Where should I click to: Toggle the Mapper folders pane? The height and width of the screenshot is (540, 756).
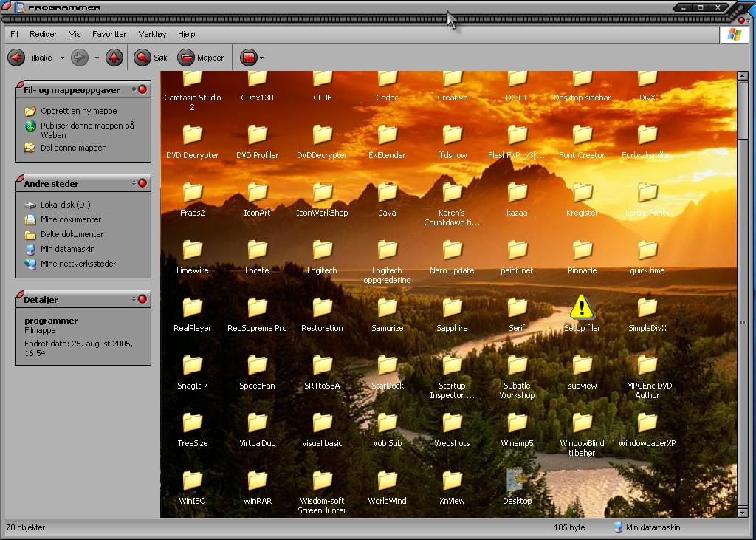pos(201,58)
